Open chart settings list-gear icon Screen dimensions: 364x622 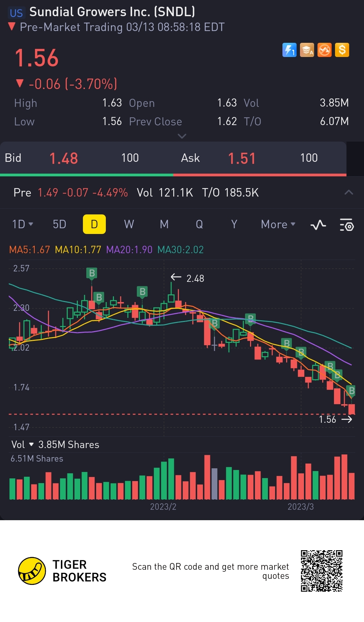[347, 225]
